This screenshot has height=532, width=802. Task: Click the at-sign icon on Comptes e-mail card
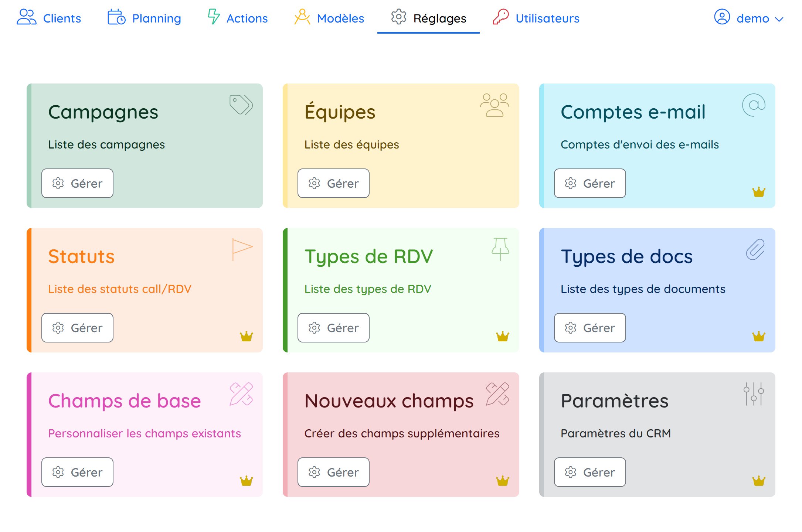(754, 105)
